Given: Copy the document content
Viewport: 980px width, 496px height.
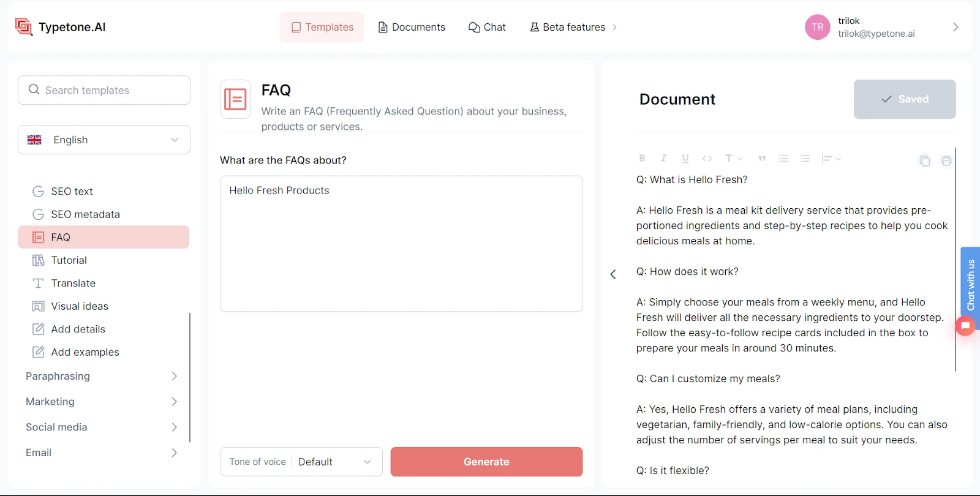Looking at the screenshot, I should pos(925,161).
